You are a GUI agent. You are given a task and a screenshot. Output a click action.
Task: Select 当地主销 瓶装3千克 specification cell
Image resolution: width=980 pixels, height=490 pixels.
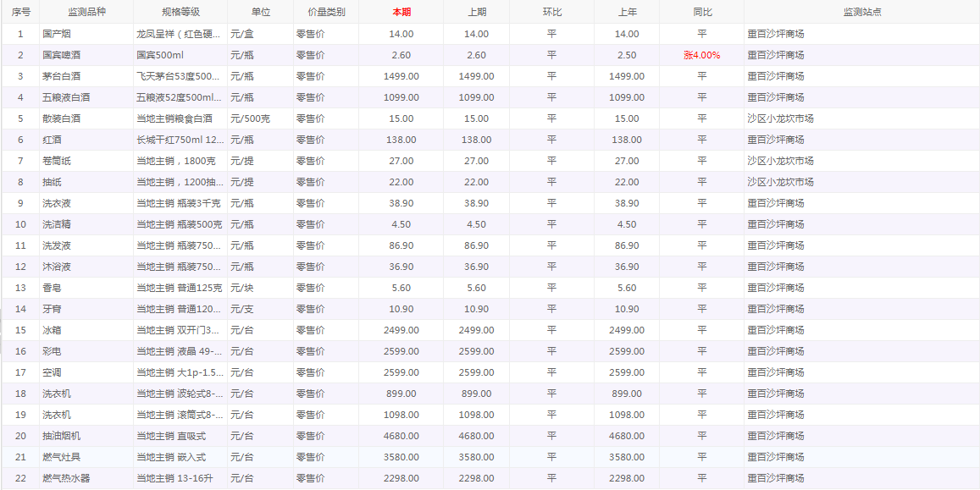coord(179,203)
